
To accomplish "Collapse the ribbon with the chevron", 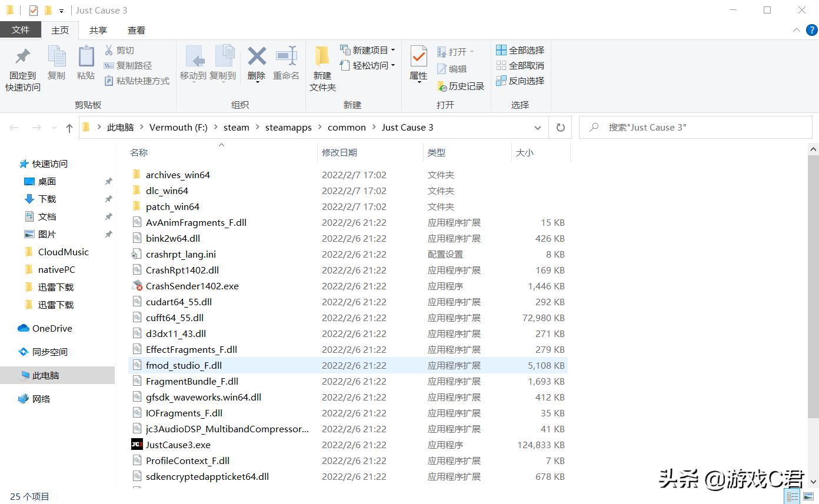I will pos(796,31).
